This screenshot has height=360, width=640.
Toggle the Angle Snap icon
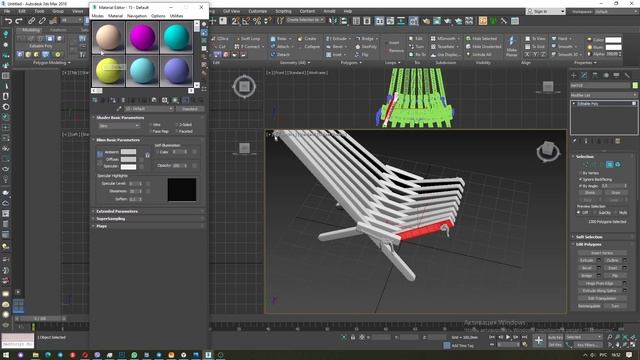[246, 20]
